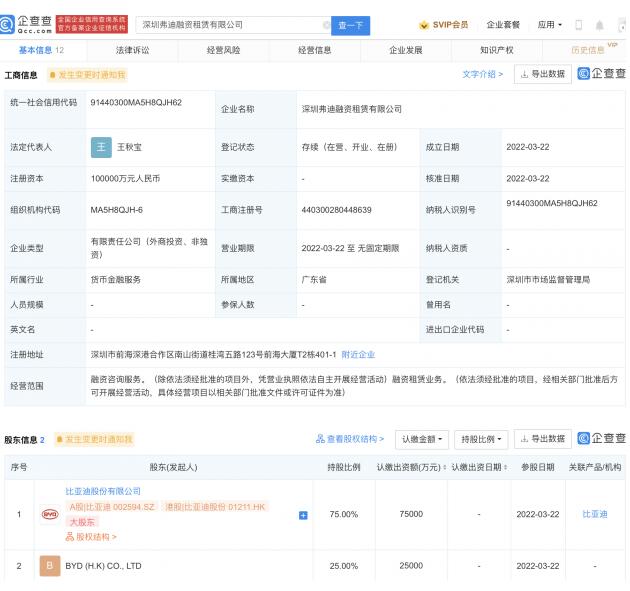
Task: Open 股权结构 link under BYD shareholder
Action: pyautogui.click(x=91, y=537)
